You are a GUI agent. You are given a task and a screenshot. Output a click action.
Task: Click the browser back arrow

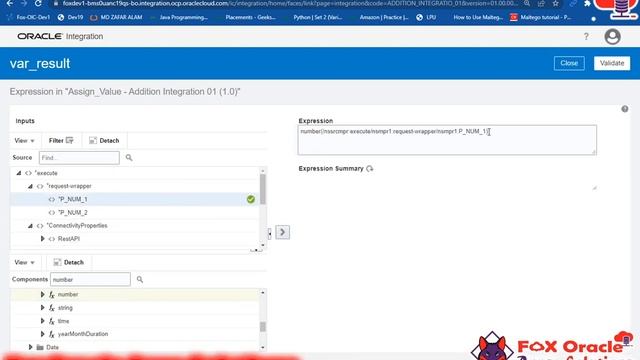(x=10, y=3)
